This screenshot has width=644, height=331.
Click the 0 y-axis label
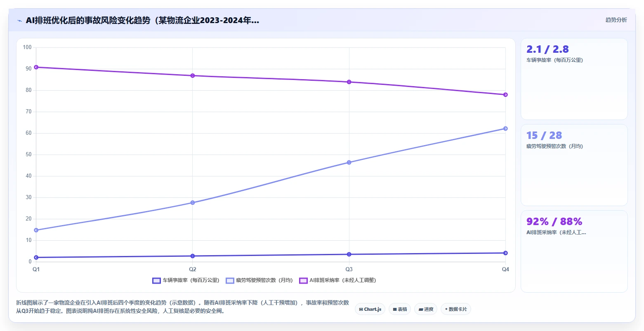point(30,262)
